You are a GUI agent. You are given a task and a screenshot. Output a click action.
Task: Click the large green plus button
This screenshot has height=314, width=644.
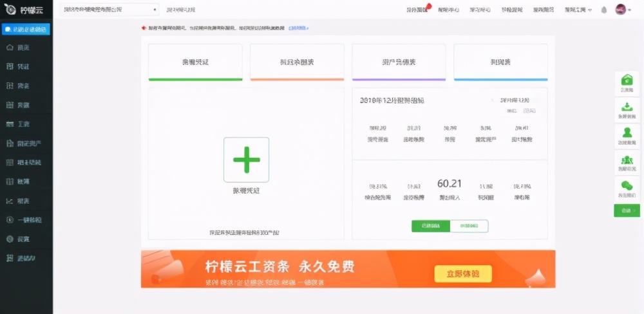pos(247,160)
